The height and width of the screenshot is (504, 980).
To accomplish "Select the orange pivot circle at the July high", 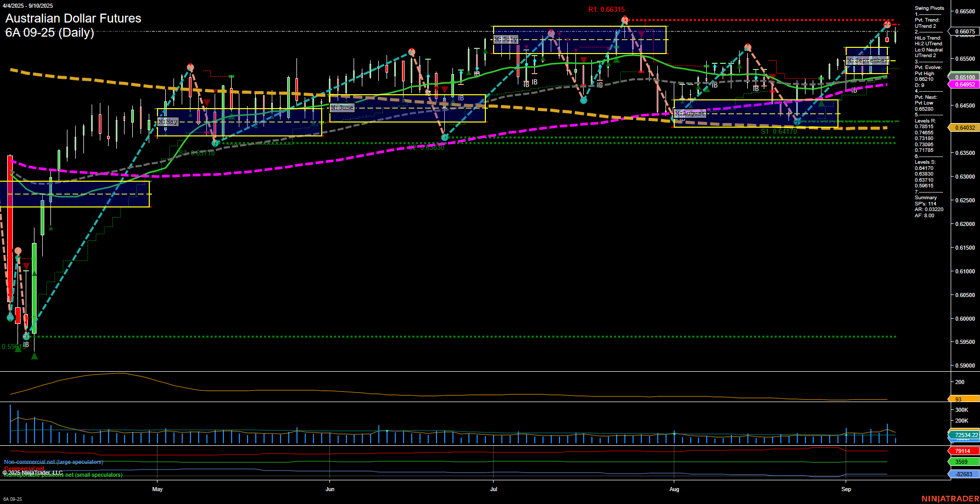I will [624, 20].
